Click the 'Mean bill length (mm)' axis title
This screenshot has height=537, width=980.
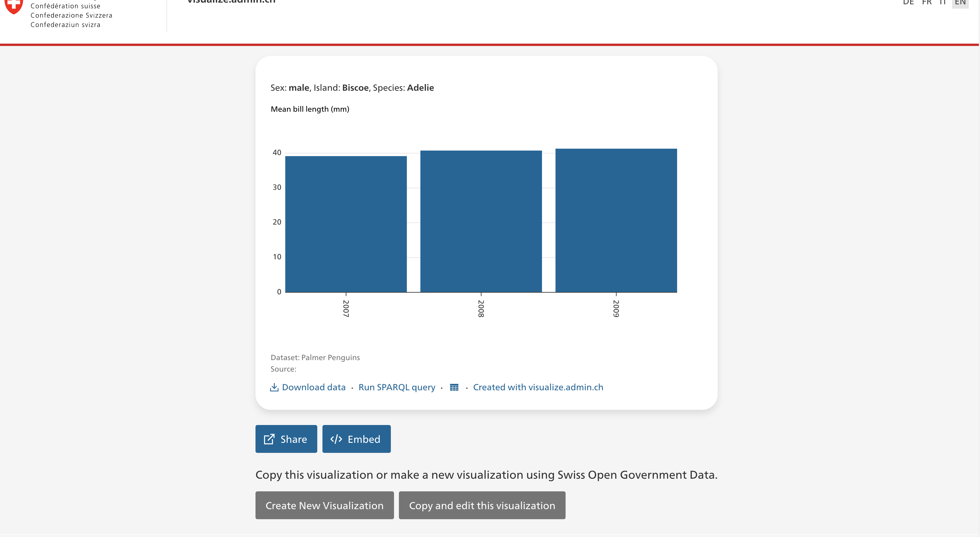pos(310,109)
